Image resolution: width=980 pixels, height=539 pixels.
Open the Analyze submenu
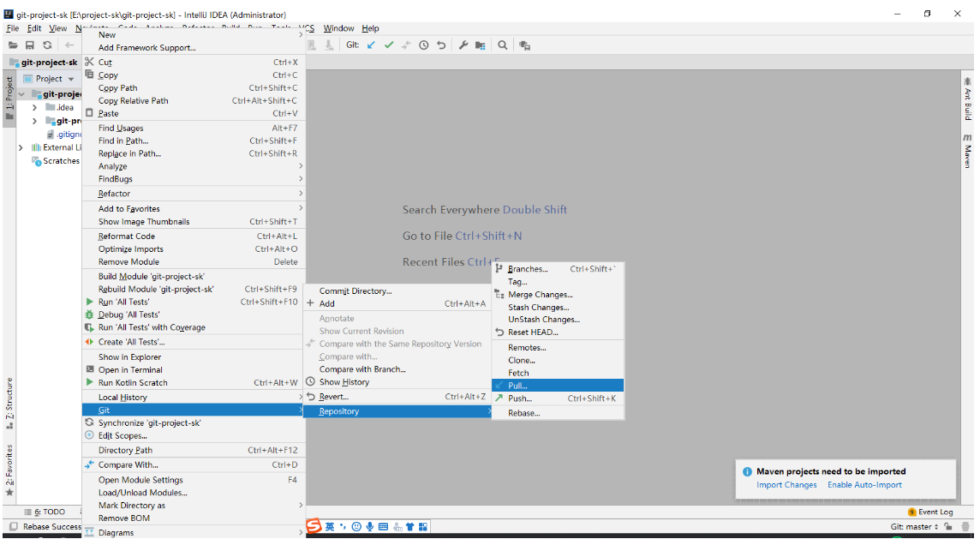coord(194,166)
